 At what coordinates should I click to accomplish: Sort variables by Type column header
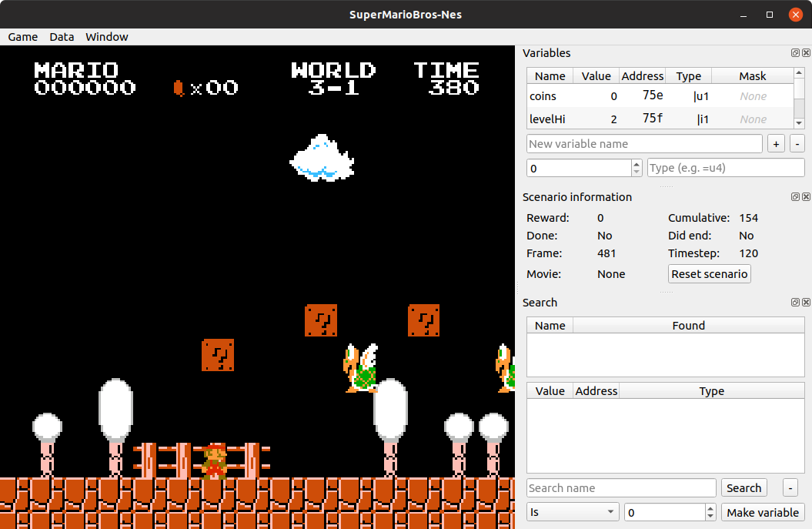(688, 76)
